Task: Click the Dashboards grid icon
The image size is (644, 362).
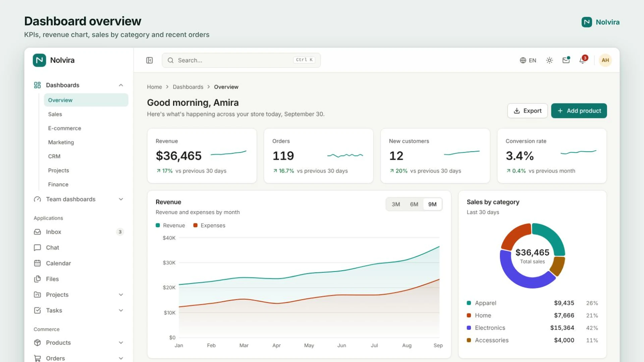Action: coord(37,85)
